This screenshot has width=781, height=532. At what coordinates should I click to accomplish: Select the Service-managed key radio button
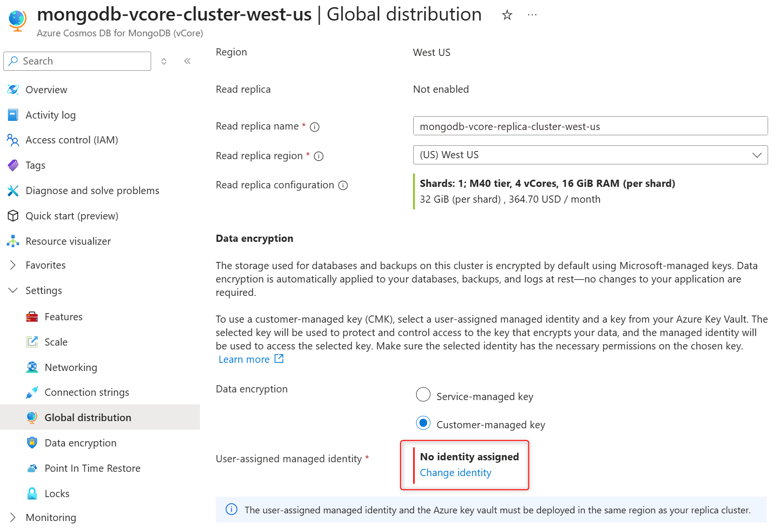click(x=423, y=395)
